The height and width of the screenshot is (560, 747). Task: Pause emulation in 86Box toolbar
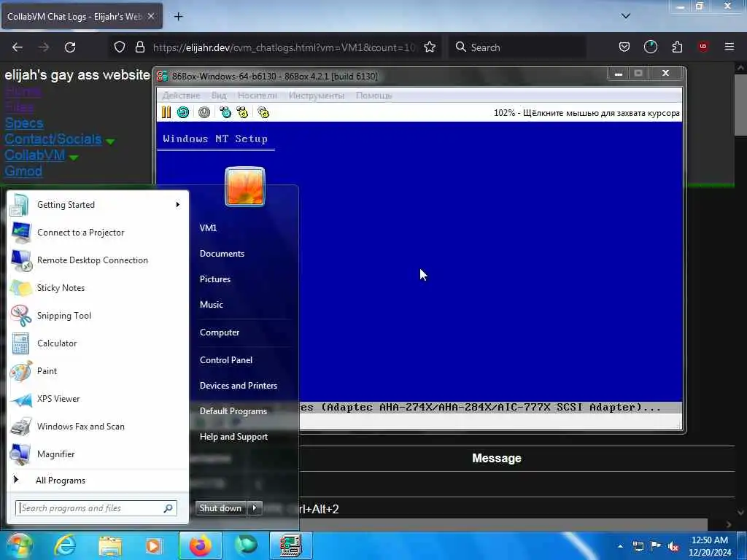pos(166,112)
